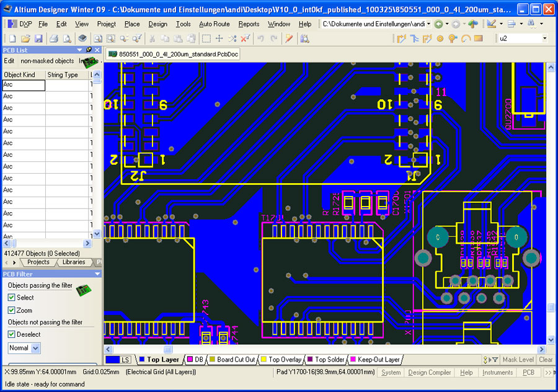Image resolution: width=558 pixels, height=392 pixels.
Task: Open the file path address dropdown
Action: pos(428,24)
